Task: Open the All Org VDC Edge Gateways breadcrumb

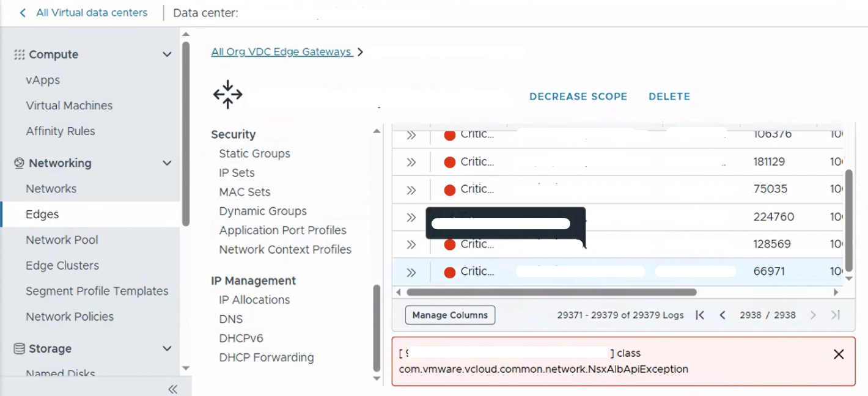Action: pos(281,52)
